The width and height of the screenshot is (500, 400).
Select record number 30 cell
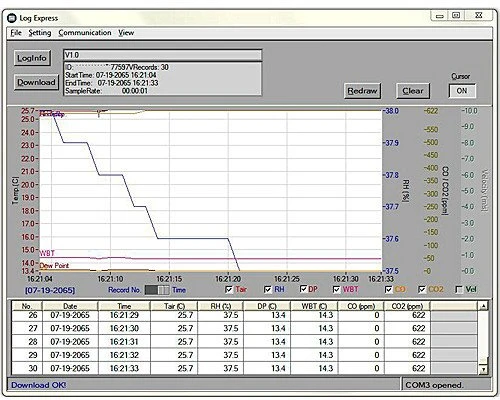[27, 368]
